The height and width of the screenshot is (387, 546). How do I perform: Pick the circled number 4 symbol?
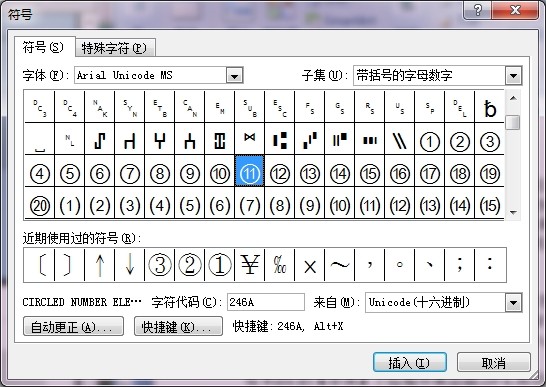(40, 173)
